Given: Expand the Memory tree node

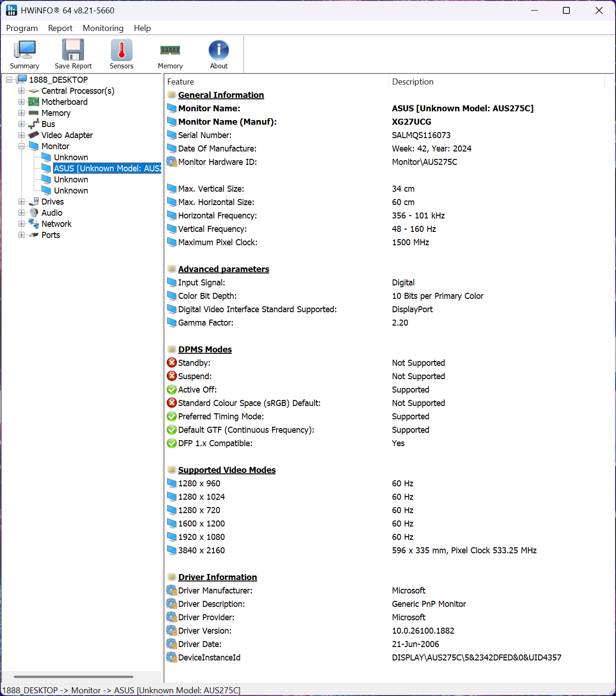Looking at the screenshot, I should [x=22, y=113].
